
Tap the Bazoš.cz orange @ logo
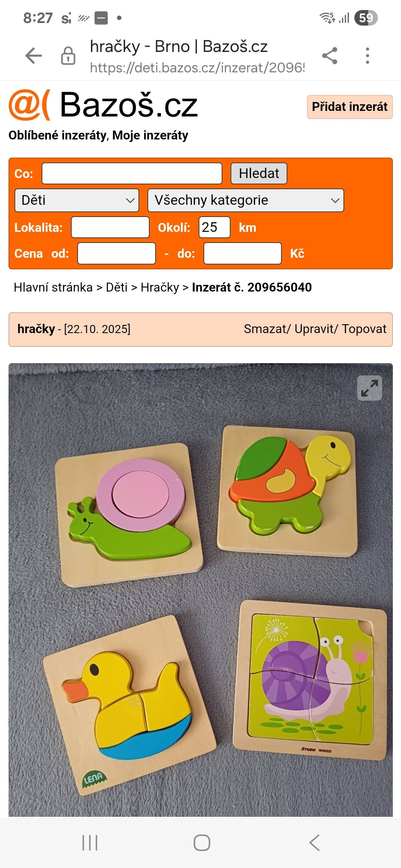29,106
